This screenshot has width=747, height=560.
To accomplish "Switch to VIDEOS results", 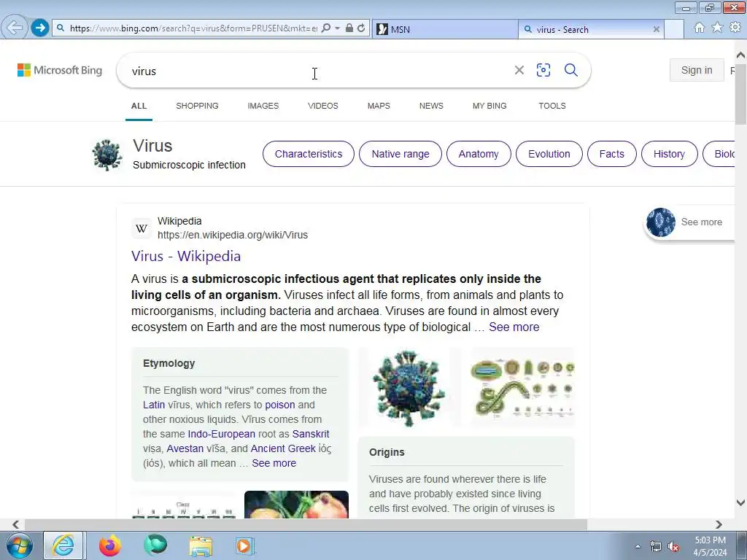I will pyautogui.click(x=323, y=106).
